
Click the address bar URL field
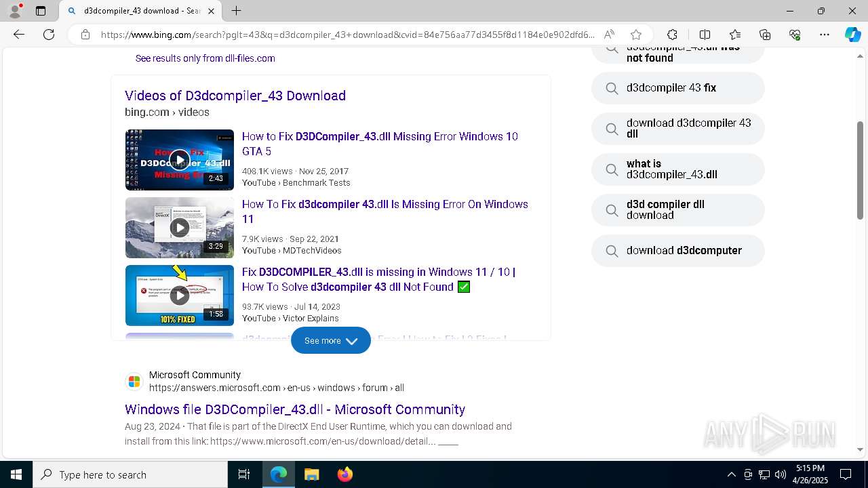pyautogui.click(x=347, y=35)
